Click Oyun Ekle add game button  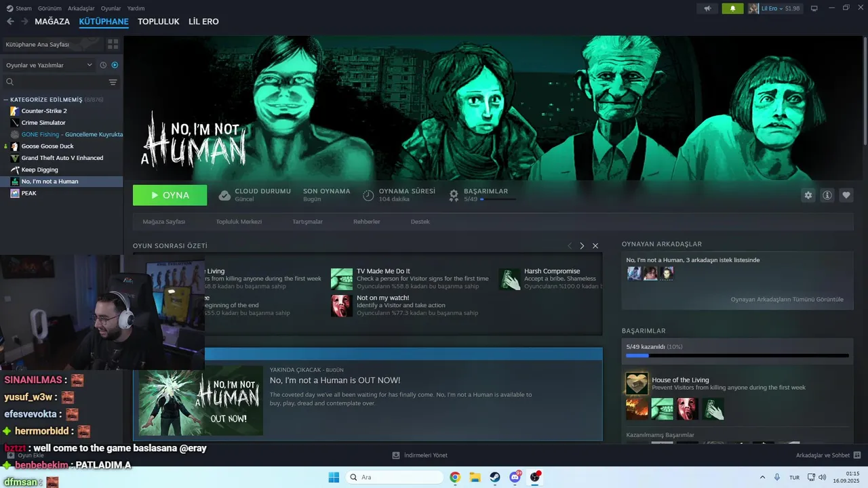point(25,455)
